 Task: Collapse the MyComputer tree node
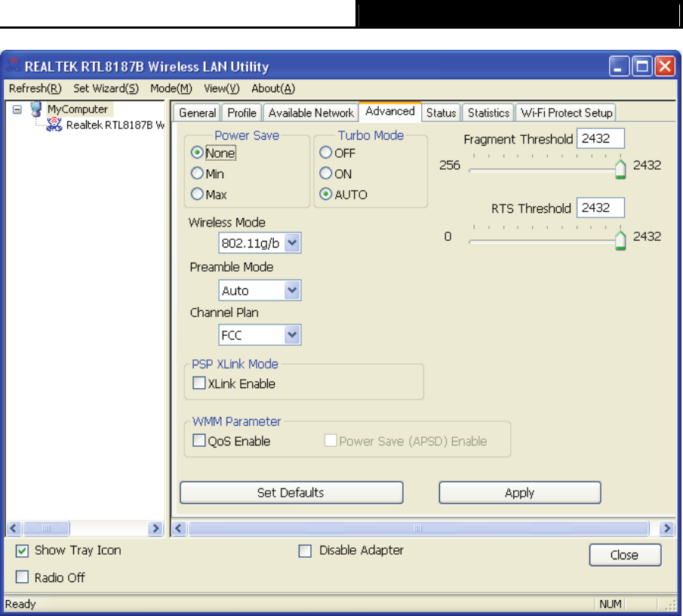point(17,109)
